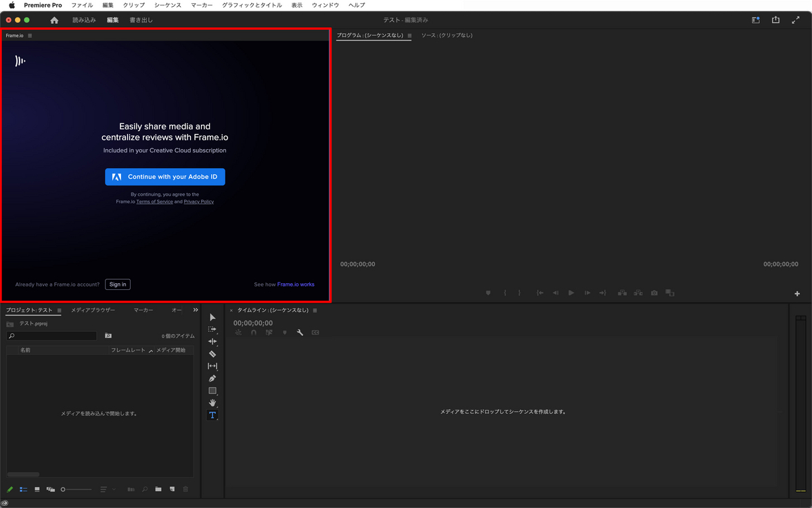Open Frame.io works link
Screen dimensions: 812x508
pyautogui.click(x=296, y=284)
